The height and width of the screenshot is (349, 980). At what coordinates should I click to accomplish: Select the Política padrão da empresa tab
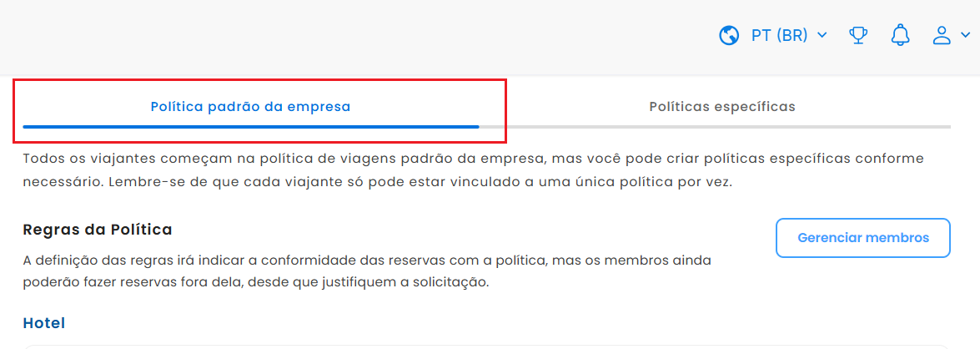tap(250, 107)
